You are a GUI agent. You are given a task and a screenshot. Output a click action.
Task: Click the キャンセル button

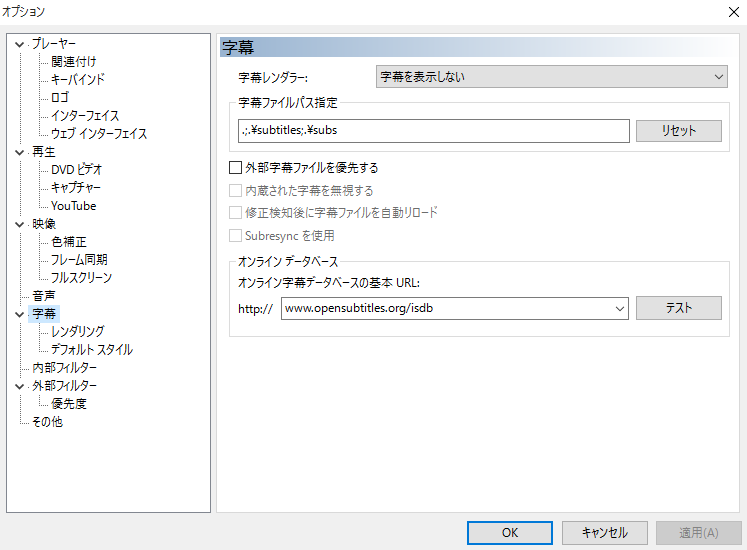pos(605,533)
